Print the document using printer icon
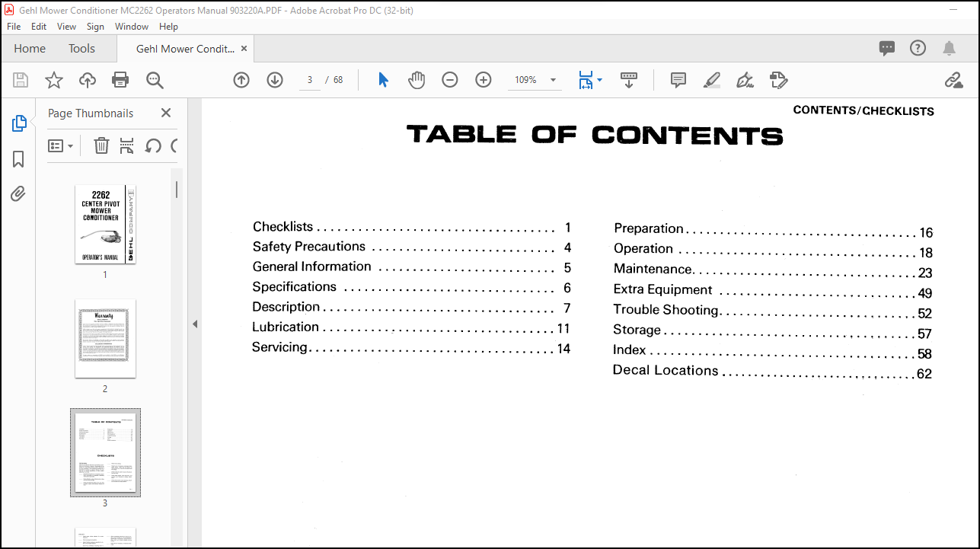Screen dimensions: 980x549 [x=120, y=80]
